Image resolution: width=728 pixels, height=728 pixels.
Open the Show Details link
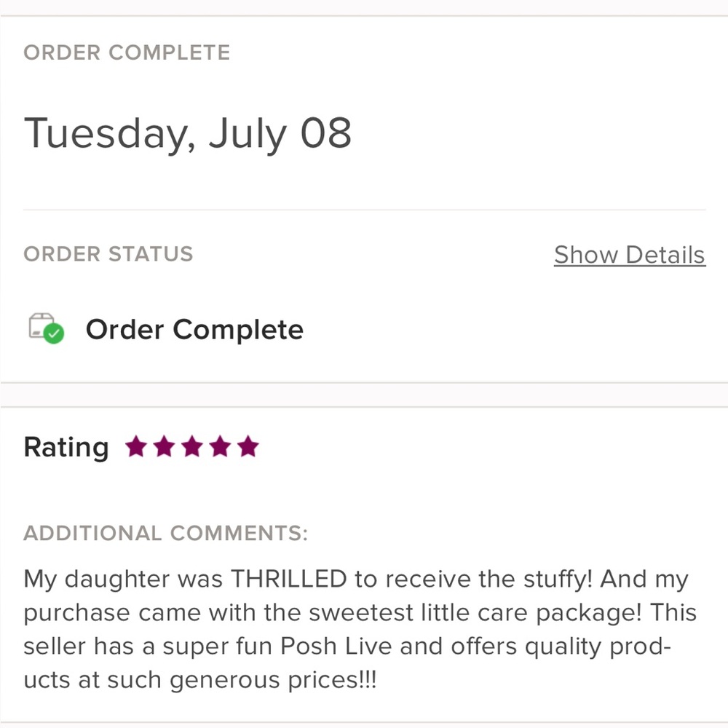pos(629,255)
